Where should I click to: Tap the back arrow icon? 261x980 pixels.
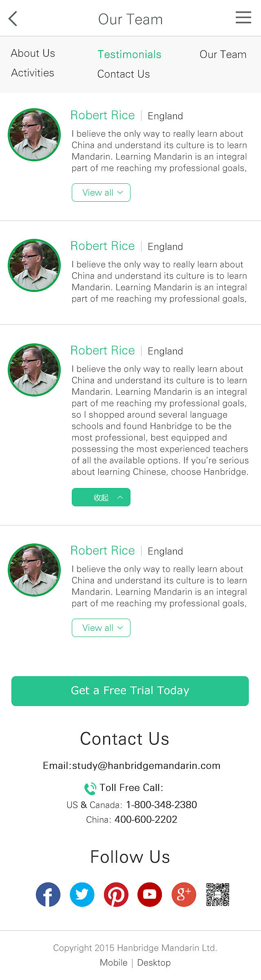point(13,19)
